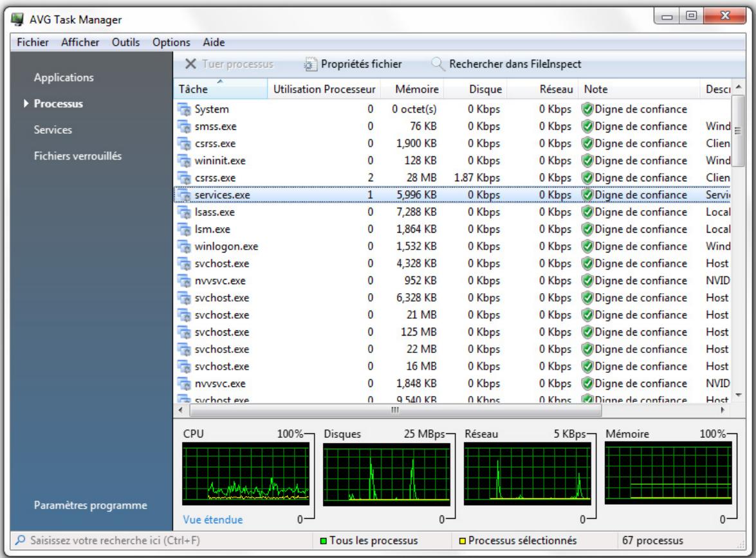Click trust shield icon for smss.exe

[587, 127]
